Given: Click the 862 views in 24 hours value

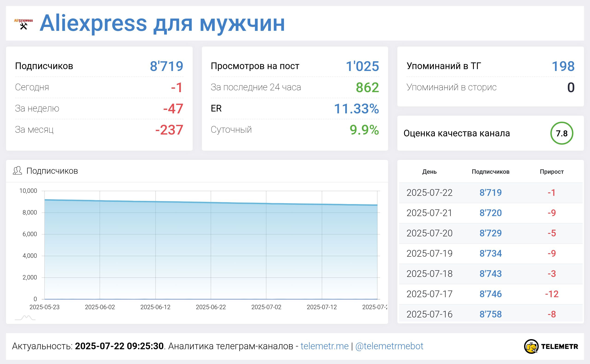Looking at the screenshot, I should [x=368, y=87].
